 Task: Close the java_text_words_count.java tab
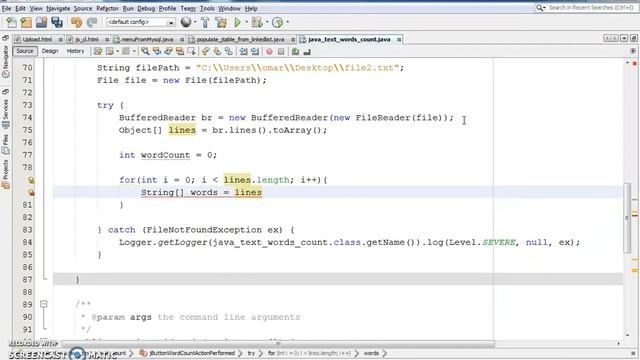(x=399, y=40)
